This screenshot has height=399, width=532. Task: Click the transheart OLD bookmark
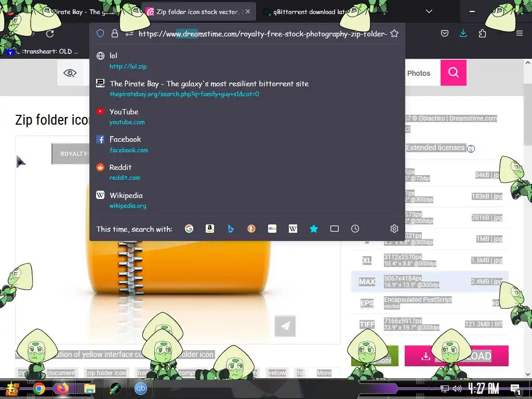43,51
